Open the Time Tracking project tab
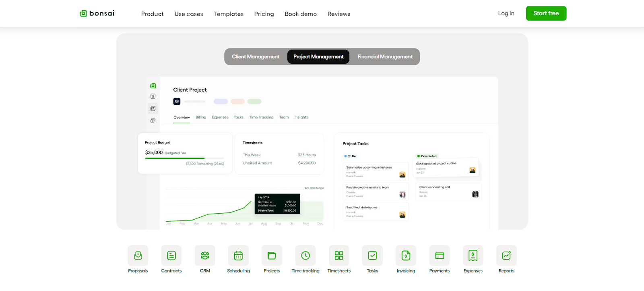 point(261,117)
